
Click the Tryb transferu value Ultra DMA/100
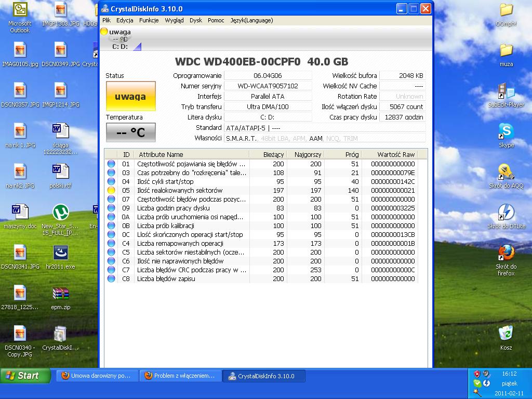(268, 107)
